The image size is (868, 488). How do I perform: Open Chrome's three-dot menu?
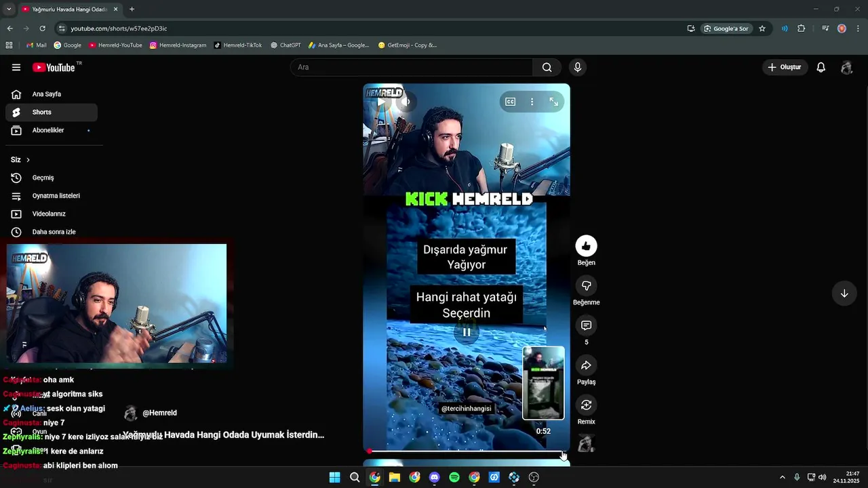click(x=859, y=28)
